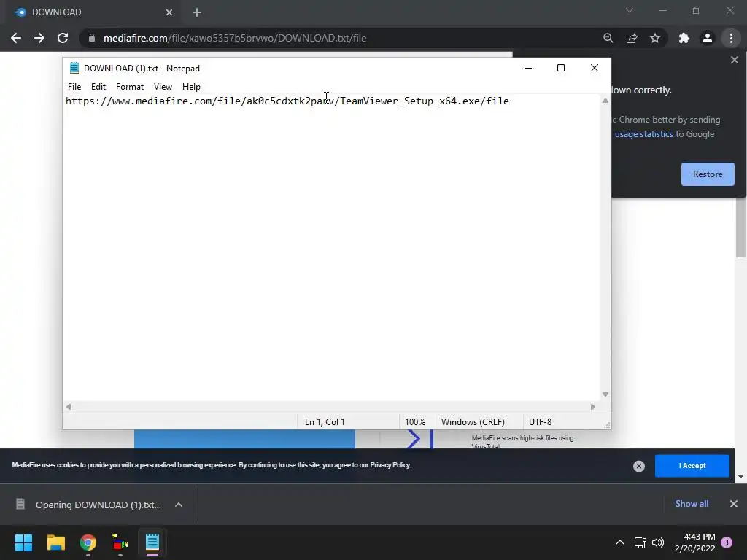Open Notepad Format menu
This screenshot has width=747, height=560.
(x=130, y=87)
